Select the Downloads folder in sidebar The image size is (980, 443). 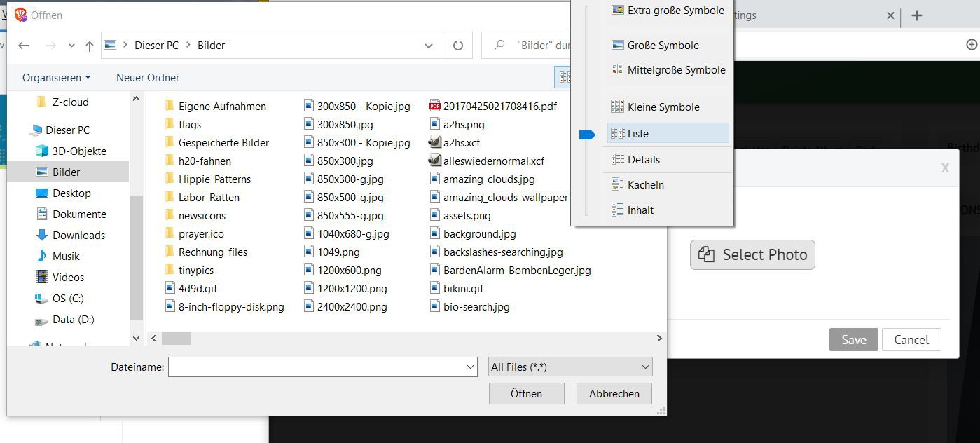pyautogui.click(x=78, y=235)
